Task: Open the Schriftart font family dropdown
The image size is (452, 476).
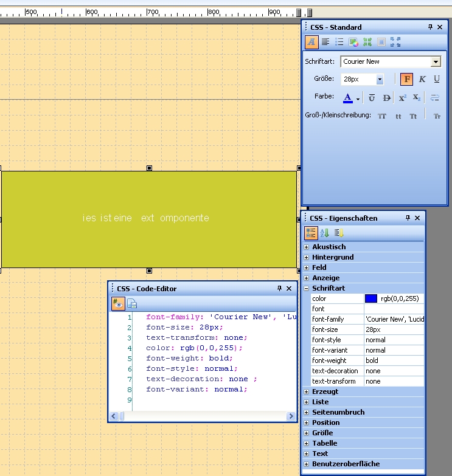Action: (435, 61)
